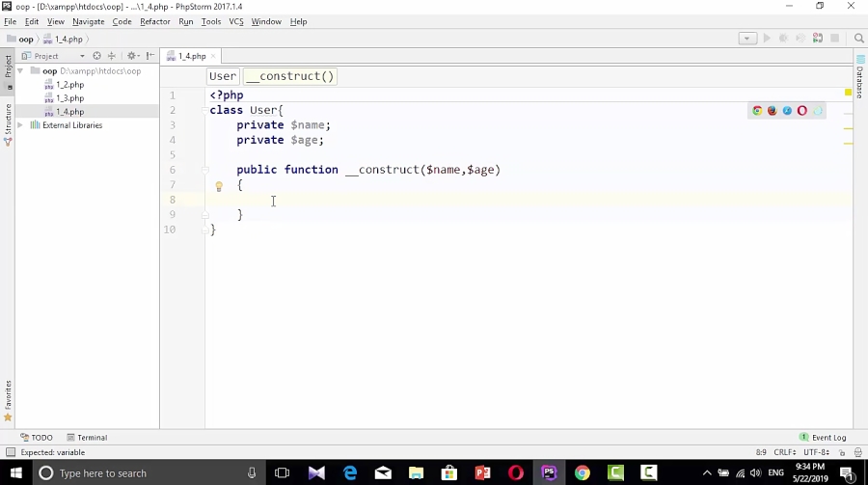Open file in Firefox browser icon

coord(772,111)
